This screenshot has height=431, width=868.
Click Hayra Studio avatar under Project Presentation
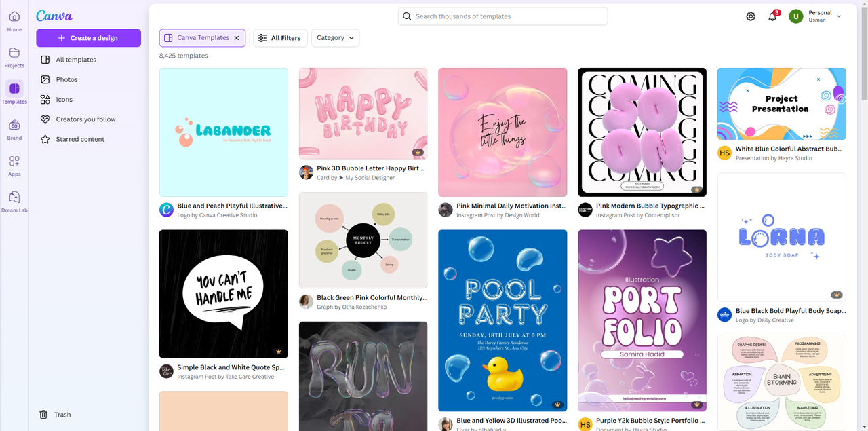click(725, 153)
